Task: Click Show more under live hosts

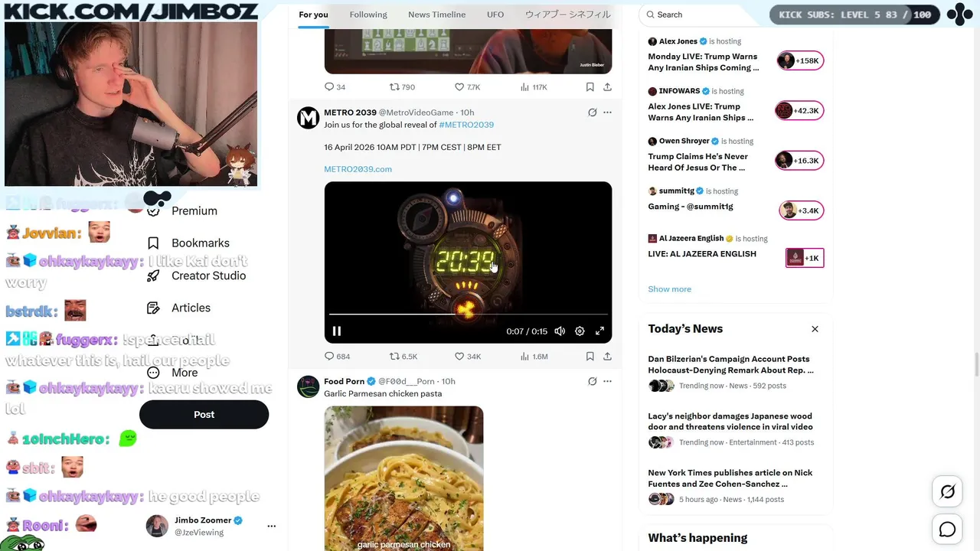Action: coord(669,289)
